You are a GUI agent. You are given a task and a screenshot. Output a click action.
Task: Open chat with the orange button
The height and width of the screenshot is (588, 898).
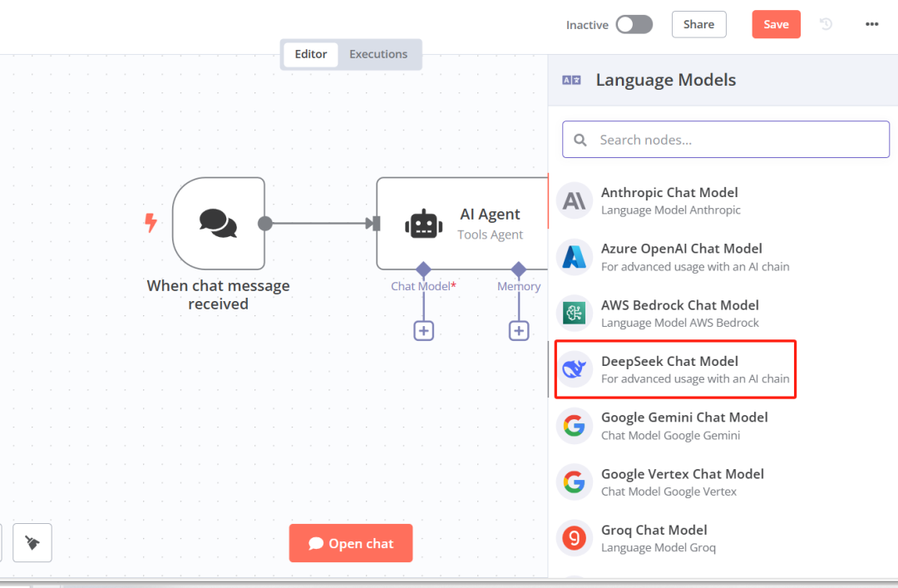pos(351,543)
